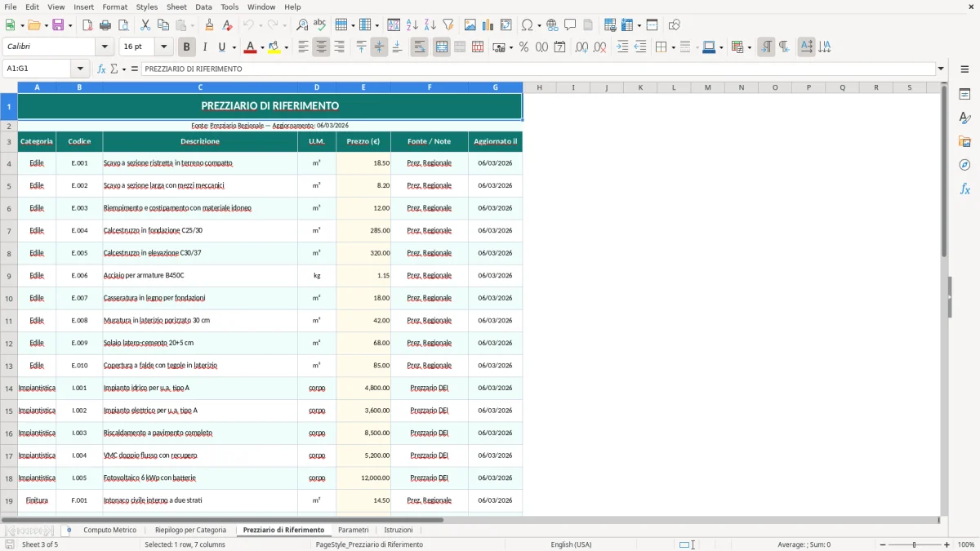Open the Format menu
The image size is (980, 551).
point(114,7)
